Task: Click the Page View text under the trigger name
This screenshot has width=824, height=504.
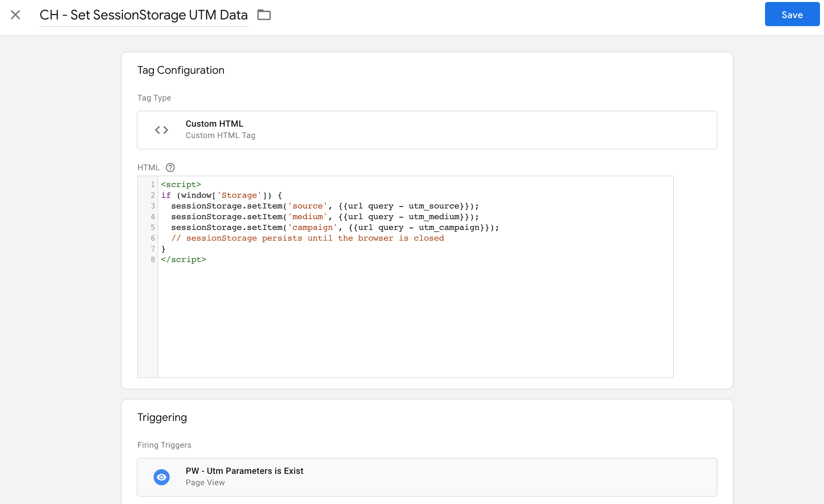Action: tap(205, 483)
